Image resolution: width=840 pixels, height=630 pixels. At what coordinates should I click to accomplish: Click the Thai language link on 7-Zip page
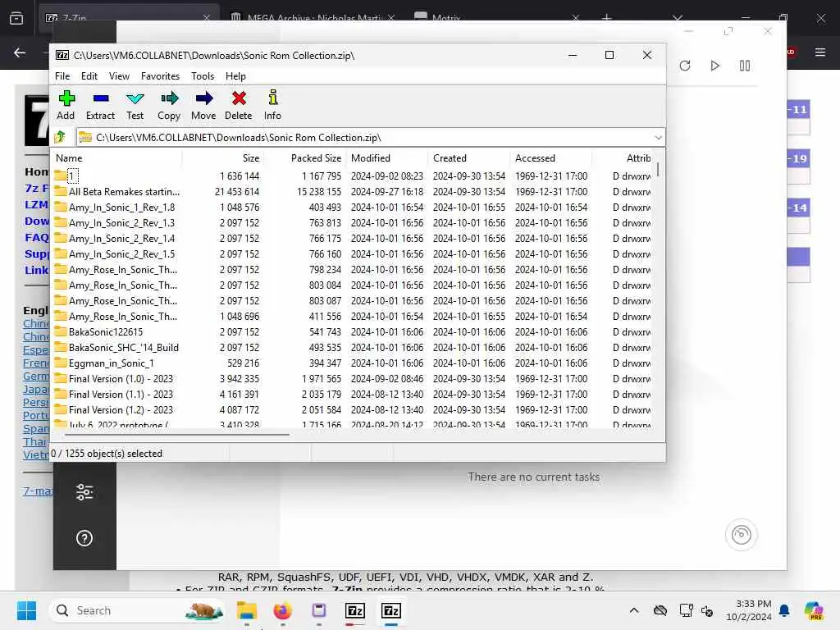(x=34, y=441)
